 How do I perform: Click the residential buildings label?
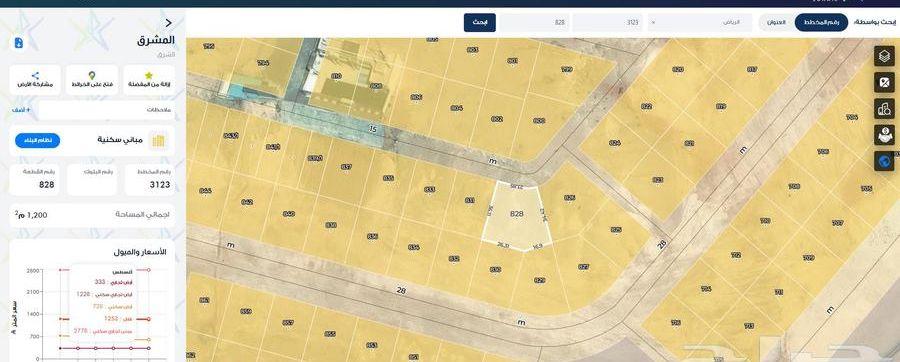pyautogui.click(x=121, y=140)
